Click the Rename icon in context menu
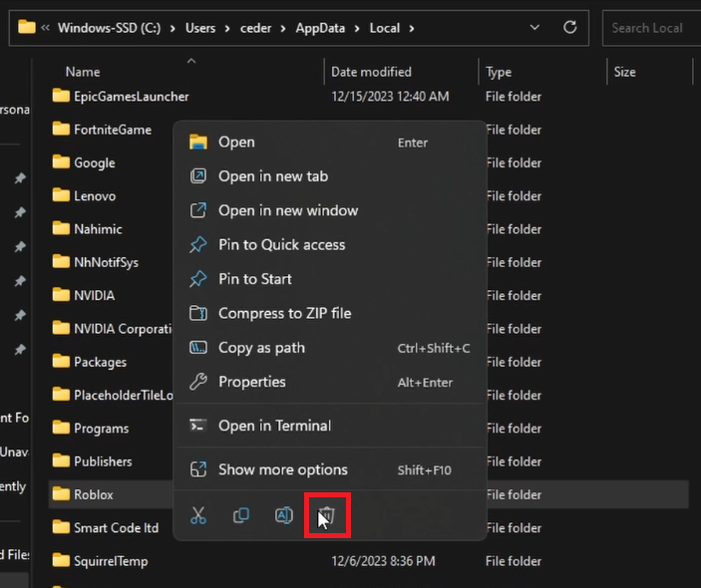701x588 pixels. [283, 515]
